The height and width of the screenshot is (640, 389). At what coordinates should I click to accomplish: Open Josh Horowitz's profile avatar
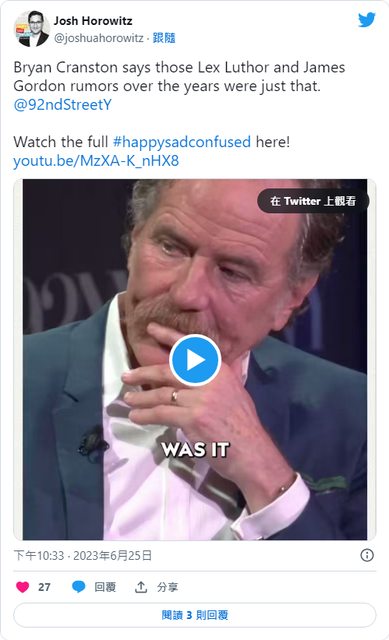(32, 29)
